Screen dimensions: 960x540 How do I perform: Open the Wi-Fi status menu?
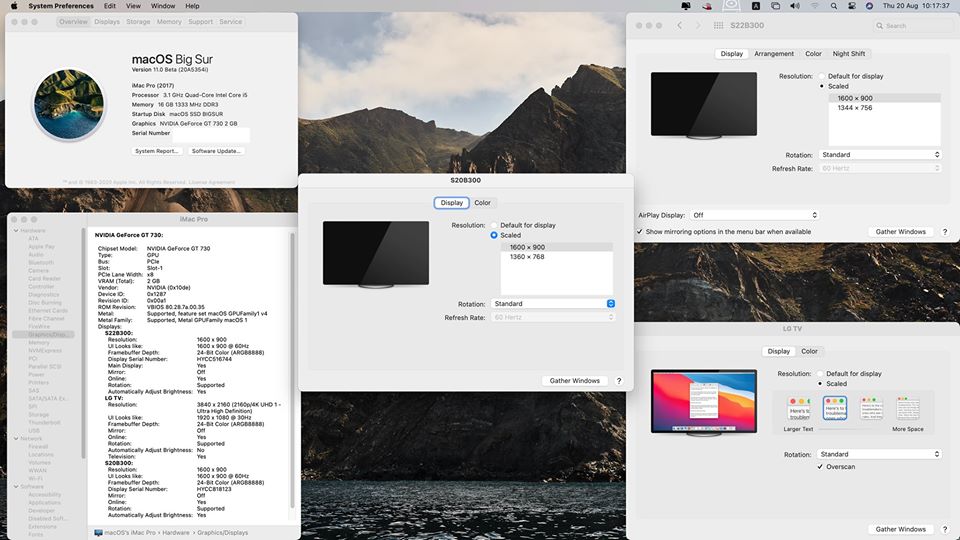814,6
